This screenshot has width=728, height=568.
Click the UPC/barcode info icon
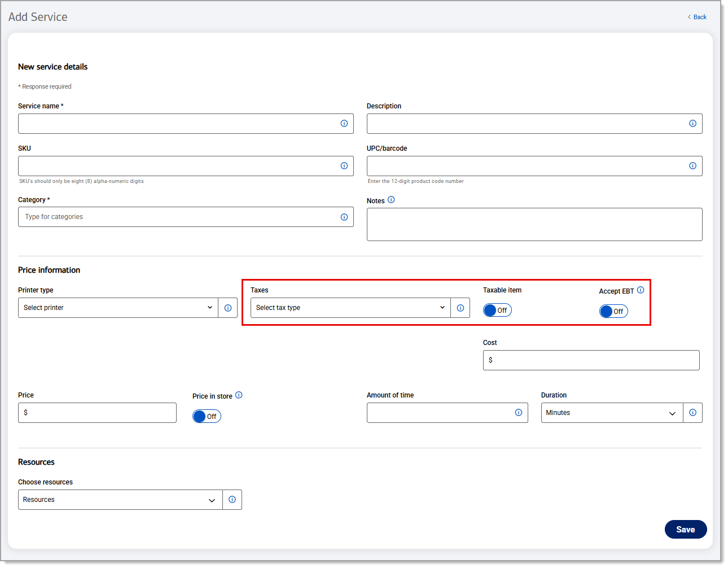point(692,166)
